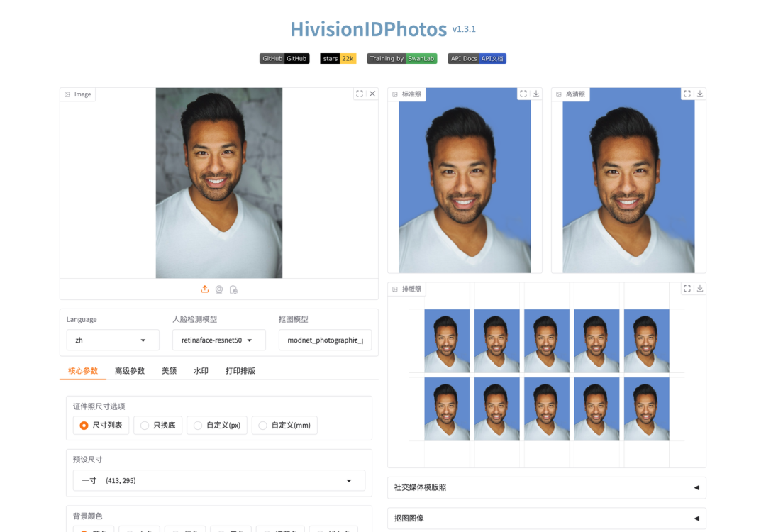Click the 高清照 panel label

(x=570, y=94)
